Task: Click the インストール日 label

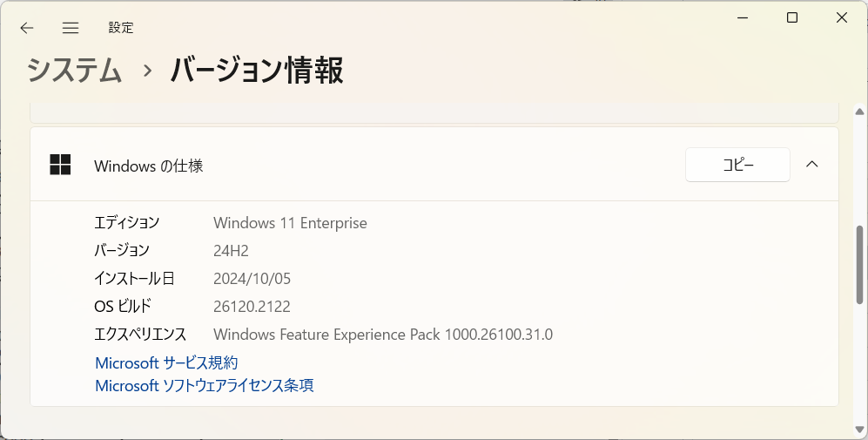Action: coord(135,278)
